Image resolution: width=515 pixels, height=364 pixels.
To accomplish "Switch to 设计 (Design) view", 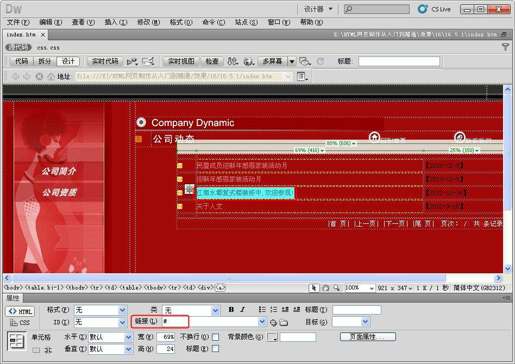I will 68,61.
